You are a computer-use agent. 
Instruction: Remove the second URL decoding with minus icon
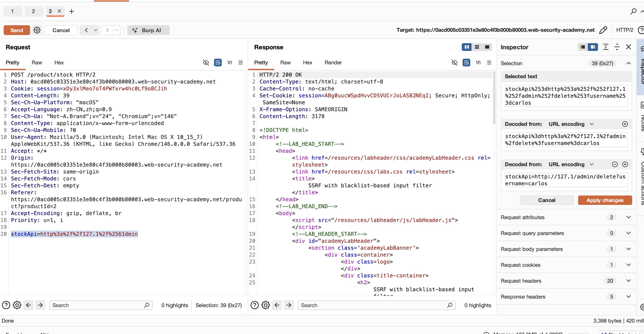pyautogui.click(x=615, y=165)
